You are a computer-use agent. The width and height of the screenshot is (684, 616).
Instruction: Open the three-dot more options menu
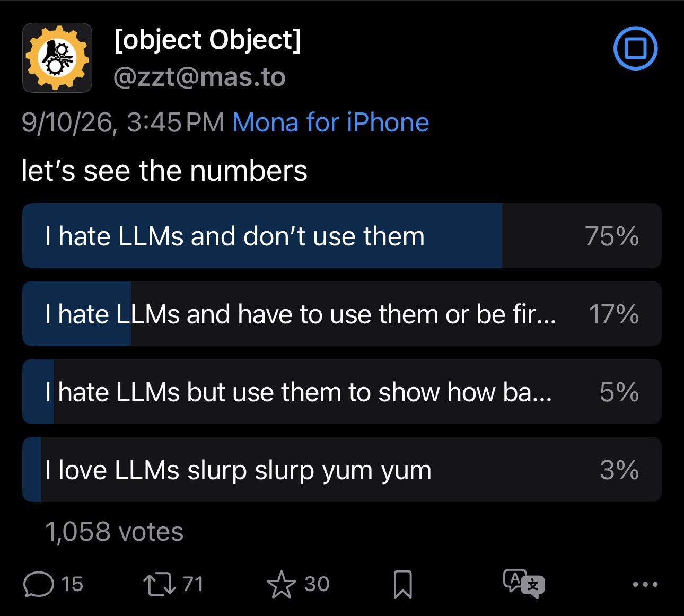[x=645, y=585]
